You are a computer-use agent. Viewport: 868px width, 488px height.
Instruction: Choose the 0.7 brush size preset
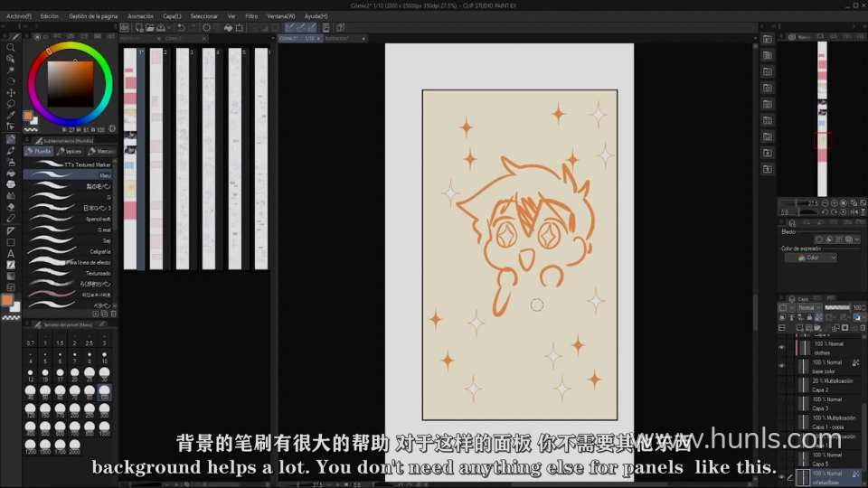coord(31,340)
